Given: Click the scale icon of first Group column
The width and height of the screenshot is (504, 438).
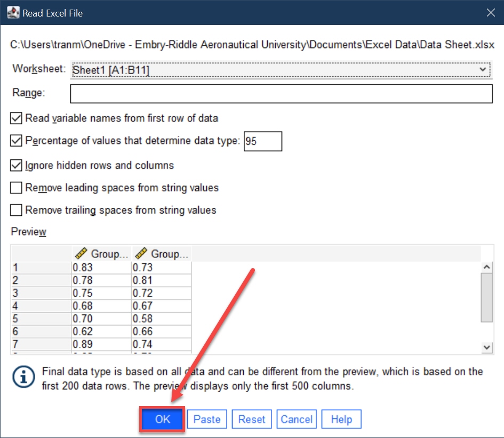Looking at the screenshot, I should tap(81, 253).
